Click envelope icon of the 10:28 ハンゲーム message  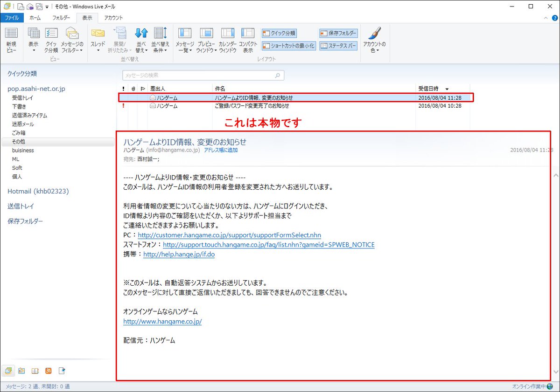(153, 106)
